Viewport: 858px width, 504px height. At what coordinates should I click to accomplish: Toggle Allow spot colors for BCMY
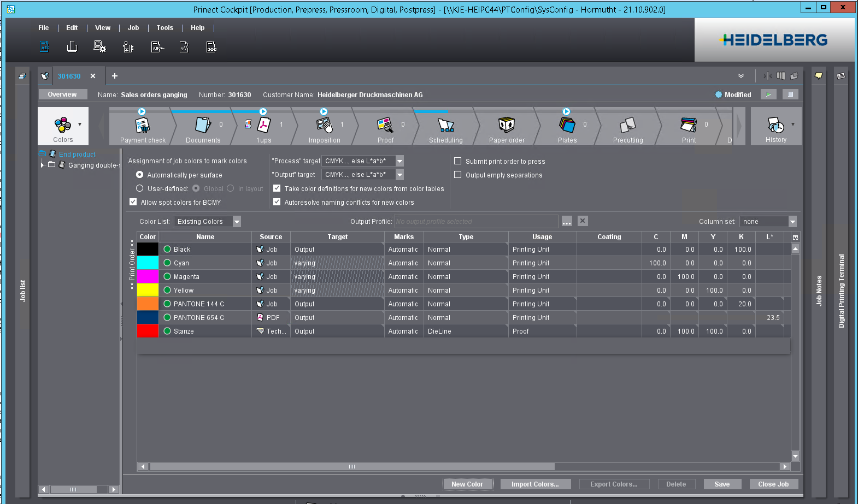click(133, 202)
